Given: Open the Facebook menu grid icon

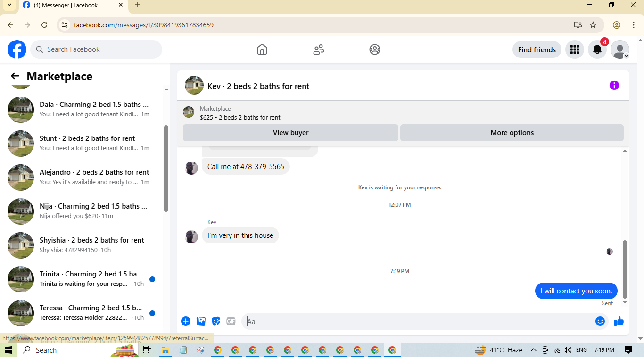Looking at the screenshot, I should tap(574, 49).
